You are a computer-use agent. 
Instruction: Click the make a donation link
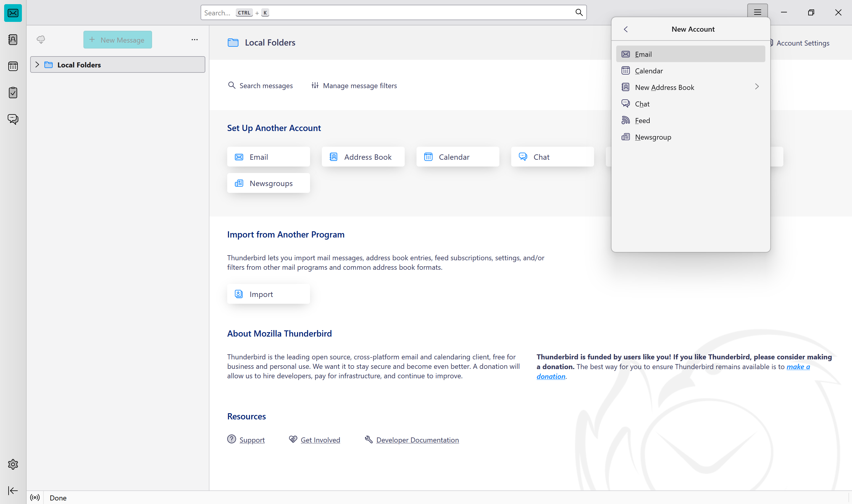(798, 367)
